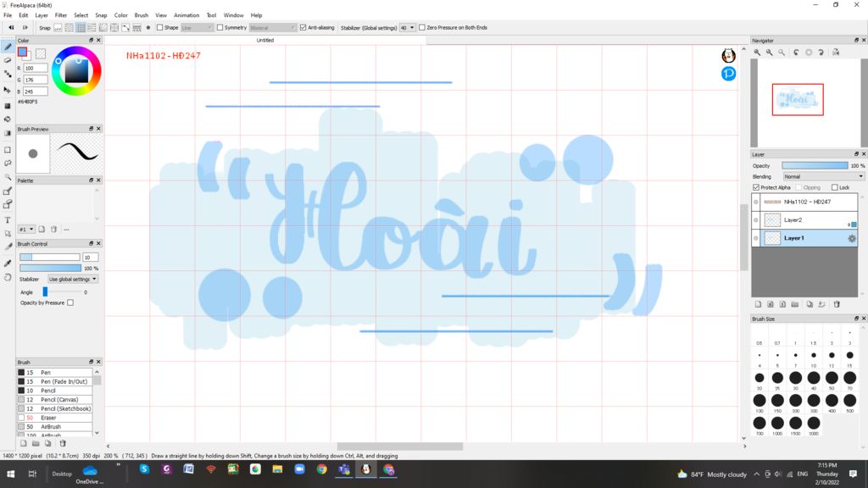
Task: Select the rectangular Select tool
Action: click(x=8, y=150)
